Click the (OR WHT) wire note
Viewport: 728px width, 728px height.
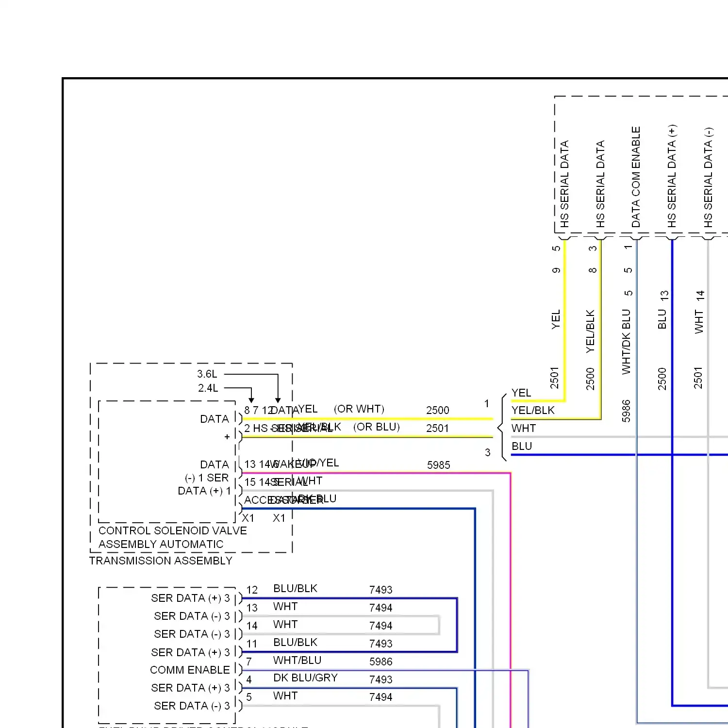[x=359, y=409]
